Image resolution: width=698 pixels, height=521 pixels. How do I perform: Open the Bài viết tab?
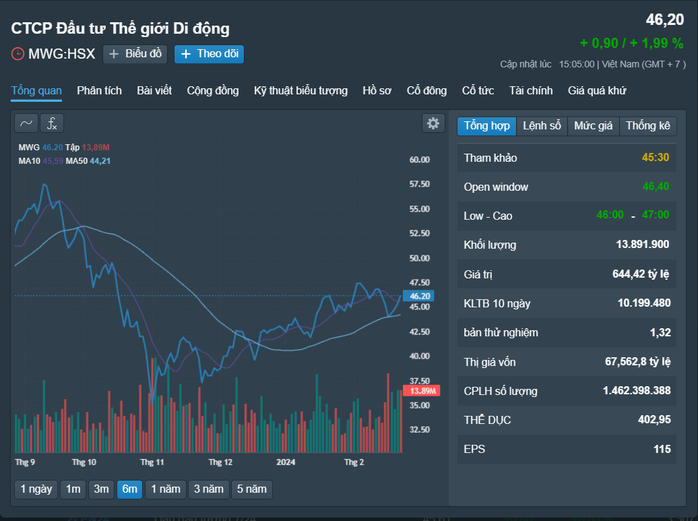tap(154, 91)
